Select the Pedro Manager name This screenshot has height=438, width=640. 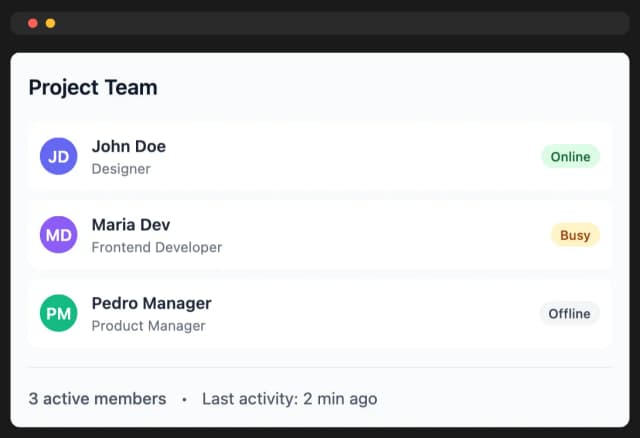pos(151,303)
